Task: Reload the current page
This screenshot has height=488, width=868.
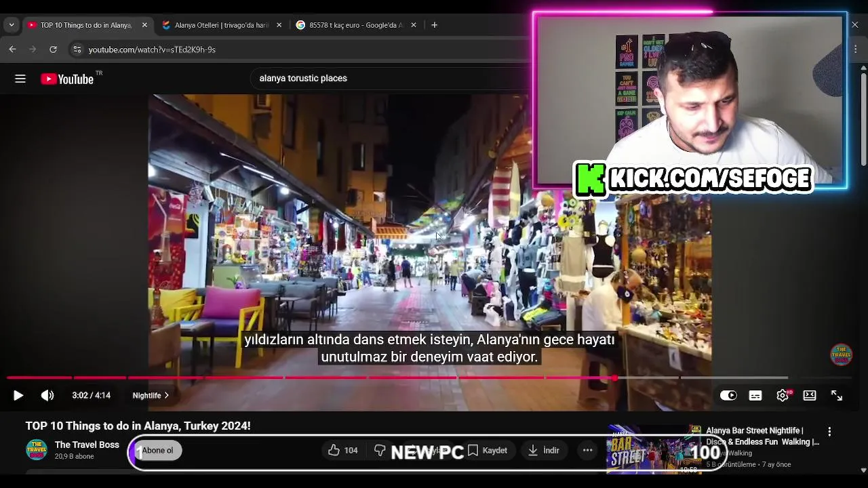Action: coord(53,49)
